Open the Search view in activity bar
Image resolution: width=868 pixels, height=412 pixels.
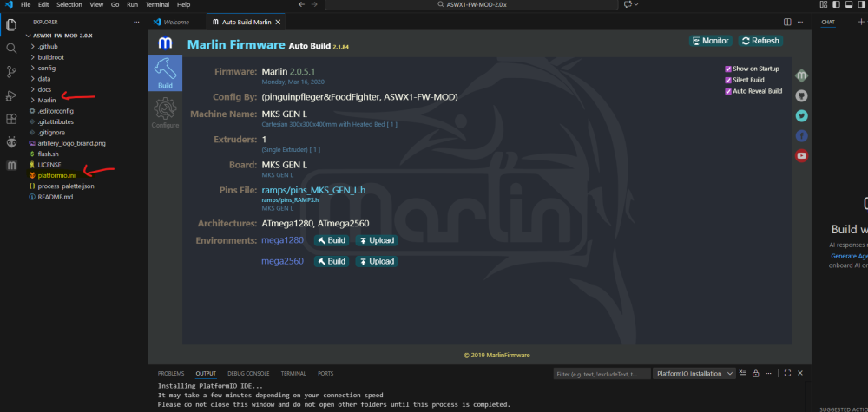pos(11,48)
